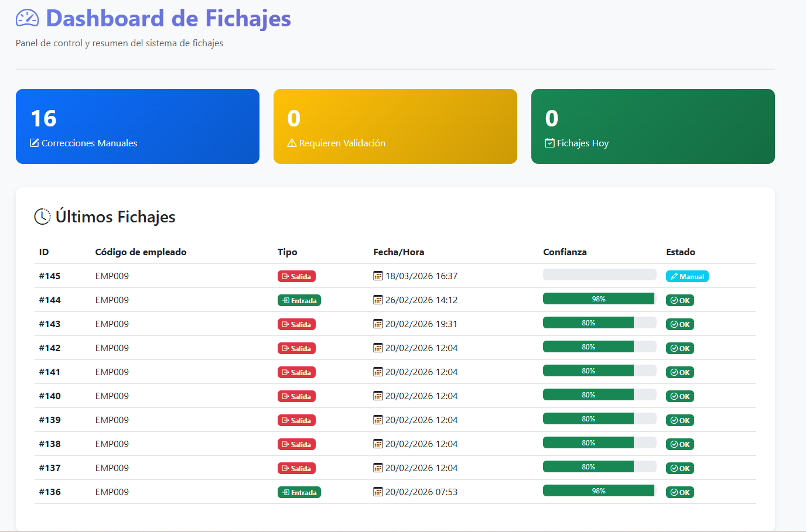Click the Confianza column header

pyautogui.click(x=565, y=252)
